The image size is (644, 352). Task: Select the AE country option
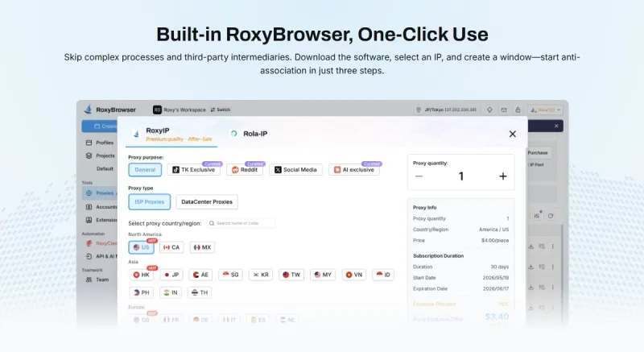tap(200, 275)
